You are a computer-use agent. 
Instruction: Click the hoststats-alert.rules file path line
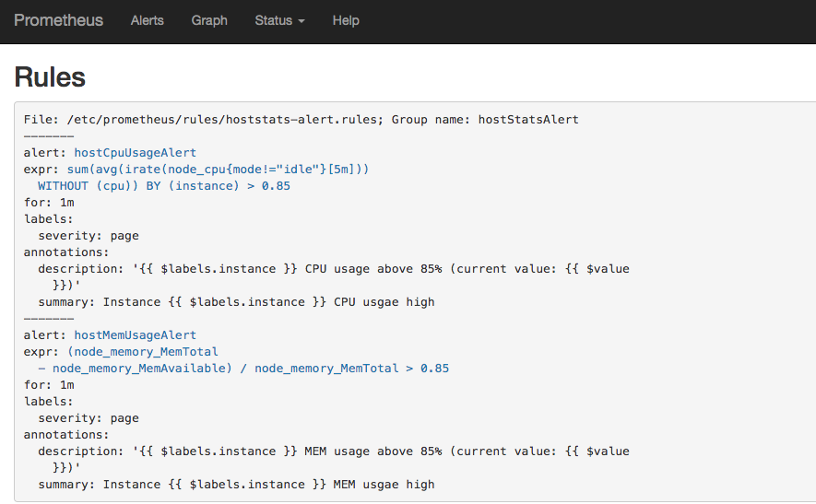pos(302,120)
